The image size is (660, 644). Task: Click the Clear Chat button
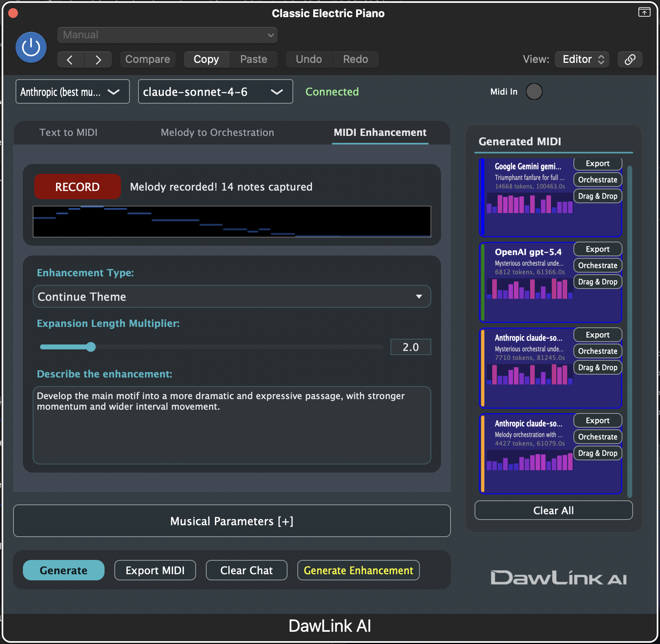(x=246, y=570)
